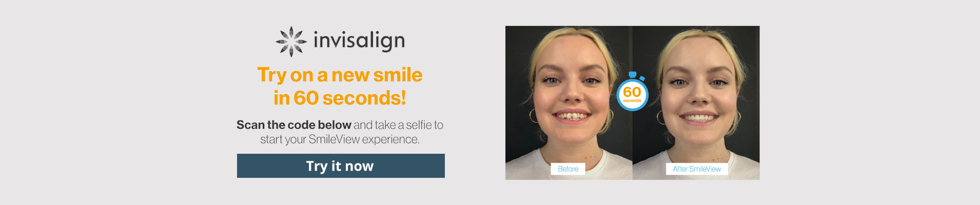Click the bold 'Scan the code below' text
Viewport: 980px width, 205px height.
(x=293, y=125)
